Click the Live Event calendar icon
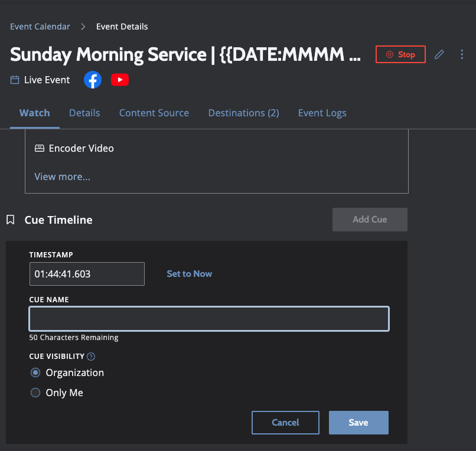476x451 pixels. [x=15, y=80]
